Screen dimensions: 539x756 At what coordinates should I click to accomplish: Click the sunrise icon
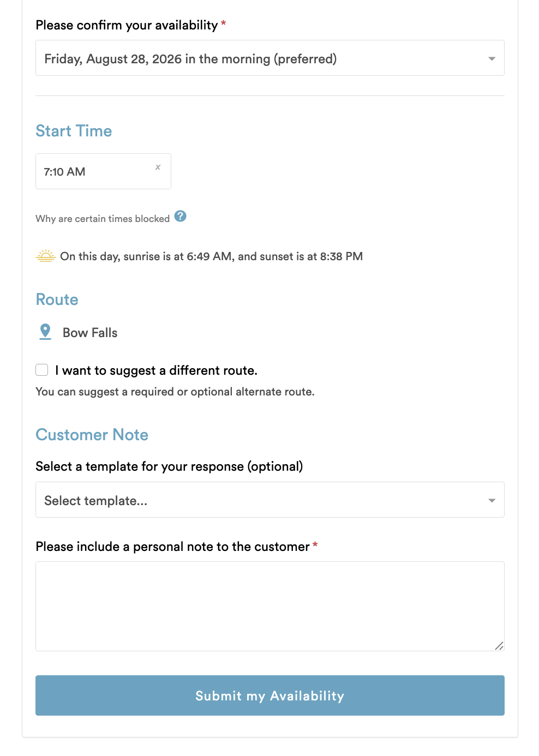coord(46,256)
